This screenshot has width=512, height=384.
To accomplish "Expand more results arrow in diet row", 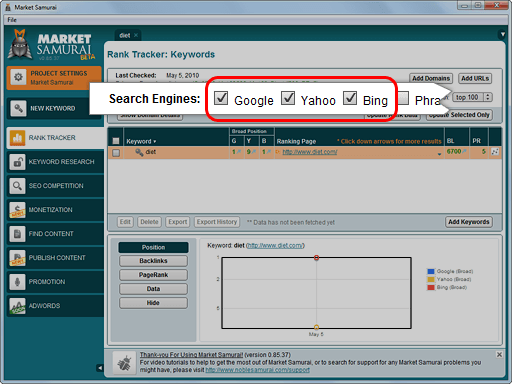I will (439, 154).
